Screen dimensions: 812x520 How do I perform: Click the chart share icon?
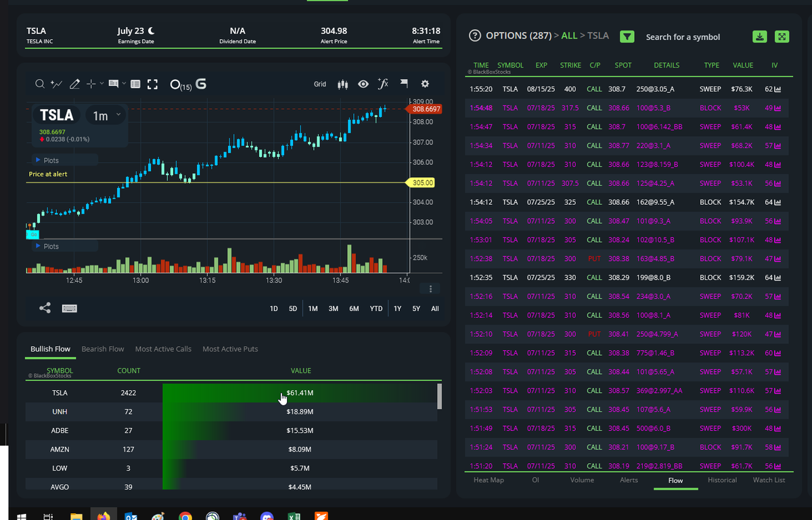(45, 308)
